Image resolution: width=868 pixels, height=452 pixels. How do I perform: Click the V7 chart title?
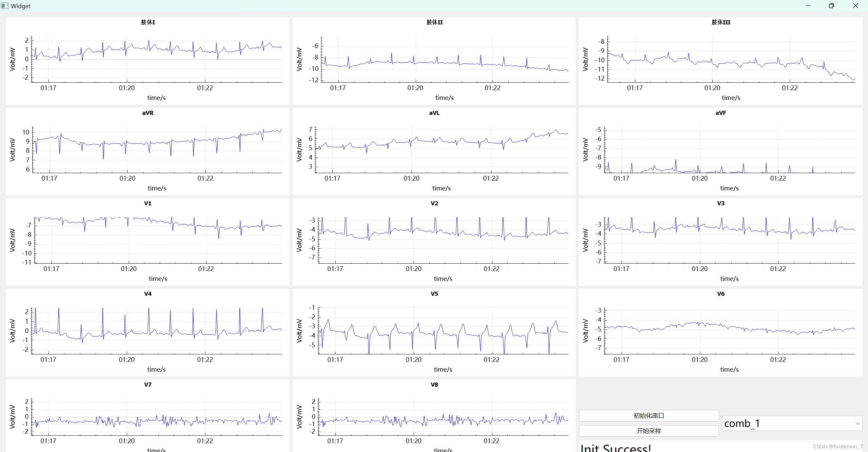148,385
